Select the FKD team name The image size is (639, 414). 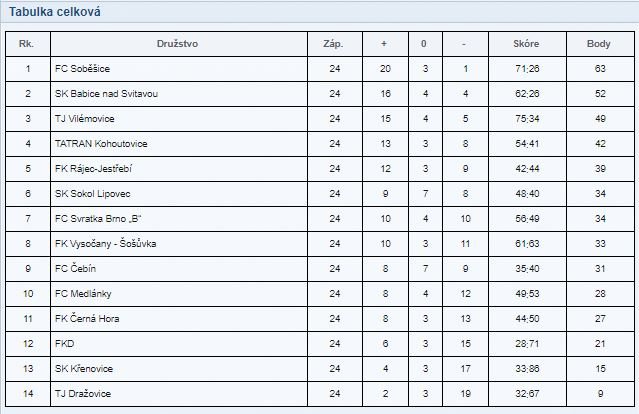pos(64,344)
